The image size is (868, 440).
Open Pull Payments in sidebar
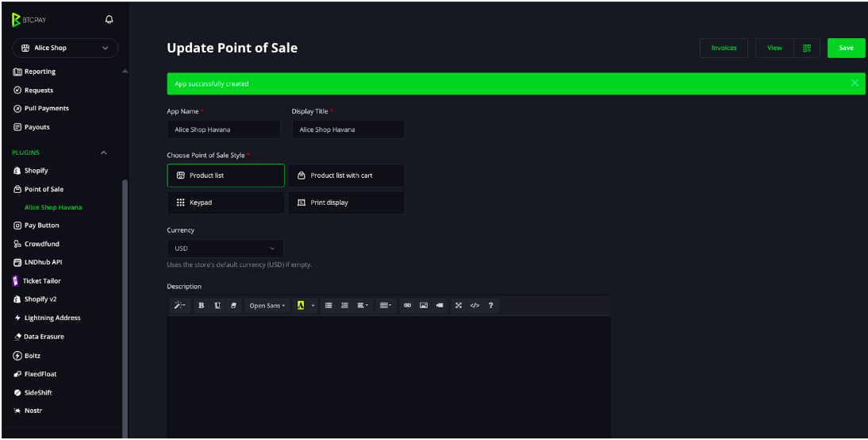[41, 108]
